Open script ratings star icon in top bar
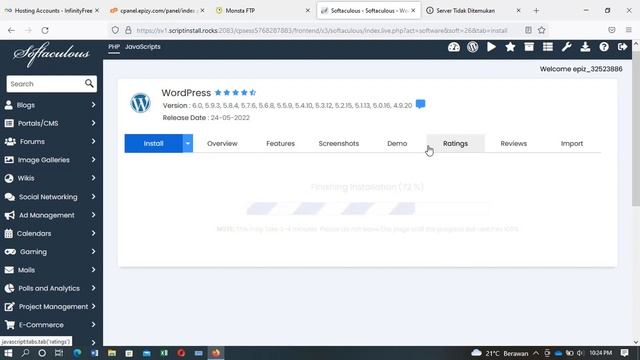Viewport: 640px width, 360px height. tap(510, 47)
